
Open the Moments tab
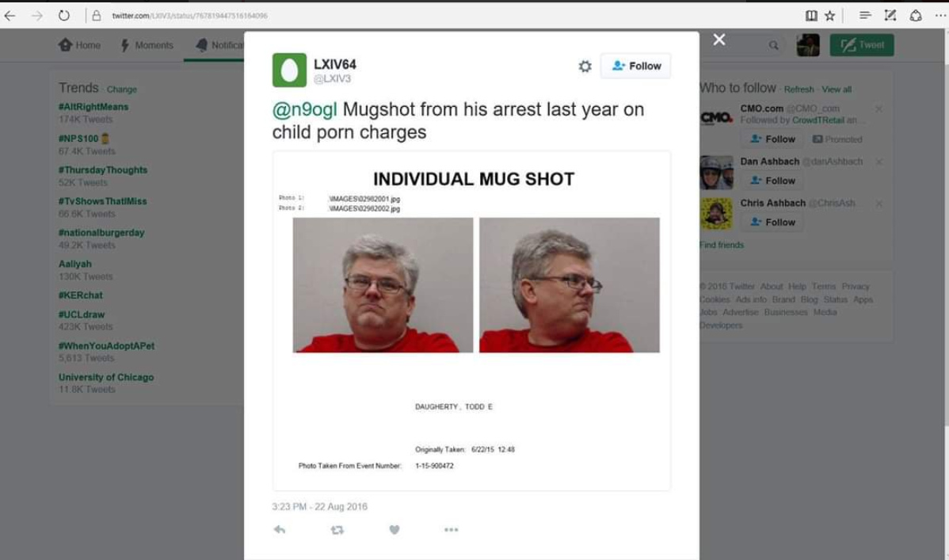tap(147, 45)
